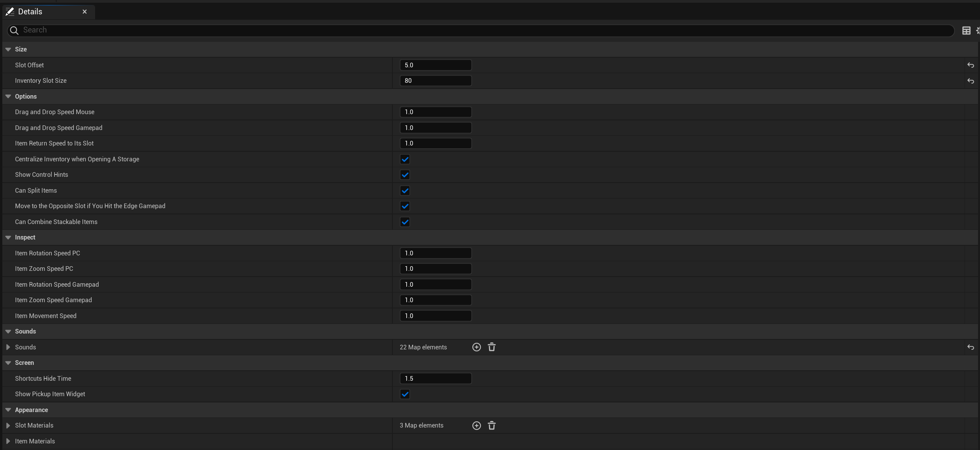Toggle Can Split Items checkbox
Viewport: 980px width, 450px height.
coord(405,190)
